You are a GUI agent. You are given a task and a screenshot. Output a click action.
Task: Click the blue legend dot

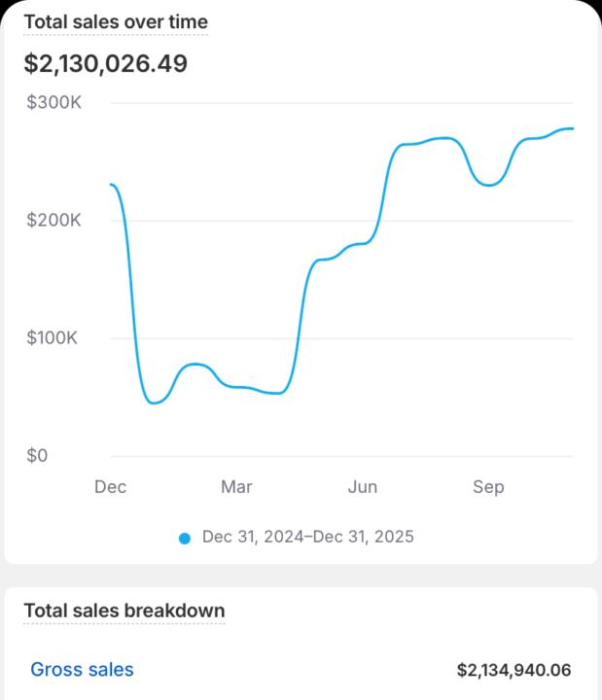coord(185,538)
